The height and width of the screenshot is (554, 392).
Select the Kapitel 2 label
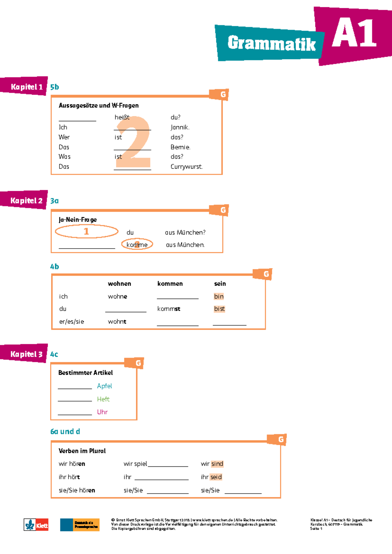[26, 200]
